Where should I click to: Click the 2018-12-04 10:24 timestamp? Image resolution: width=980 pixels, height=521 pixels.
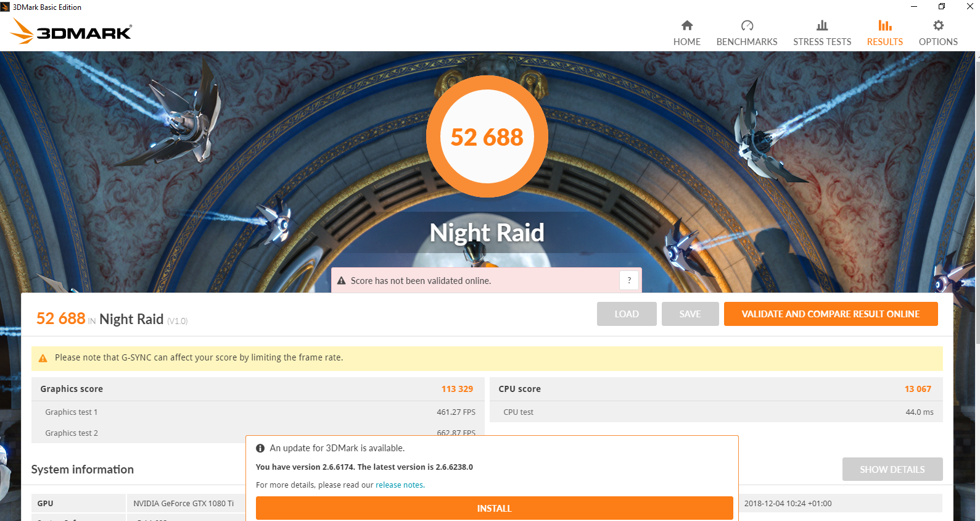(x=788, y=503)
